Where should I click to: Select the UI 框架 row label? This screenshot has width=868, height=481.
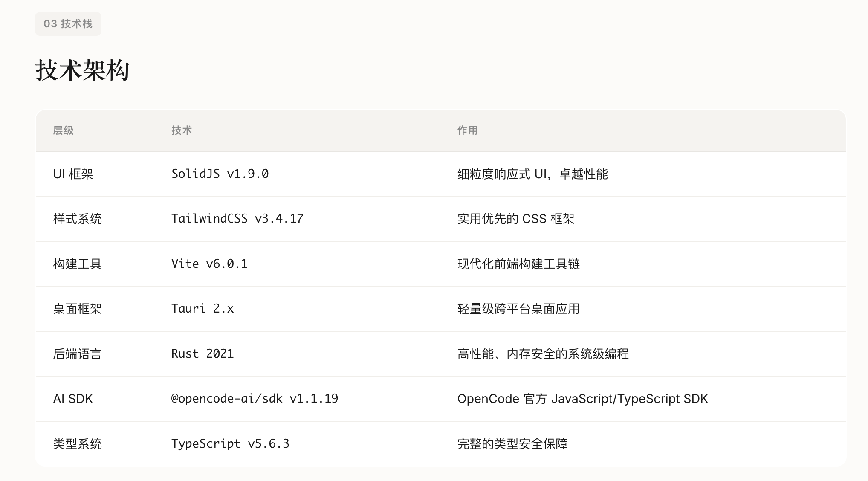click(x=73, y=174)
